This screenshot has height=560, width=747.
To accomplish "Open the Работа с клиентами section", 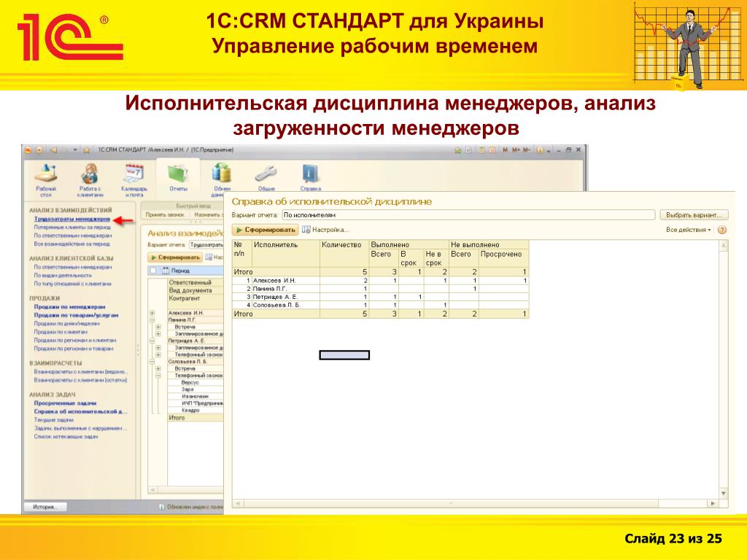I will pyautogui.click(x=90, y=180).
